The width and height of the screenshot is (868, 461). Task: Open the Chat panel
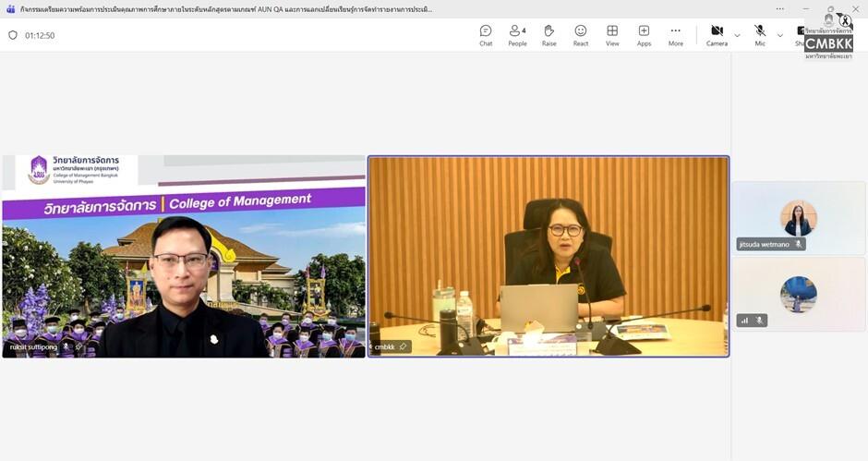[x=486, y=35]
